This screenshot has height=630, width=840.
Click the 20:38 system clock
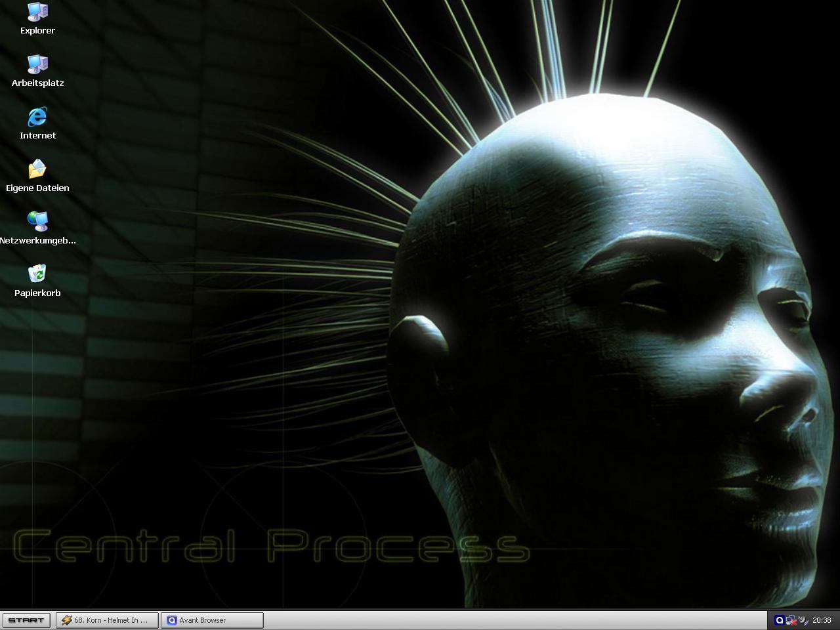[822, 620]
